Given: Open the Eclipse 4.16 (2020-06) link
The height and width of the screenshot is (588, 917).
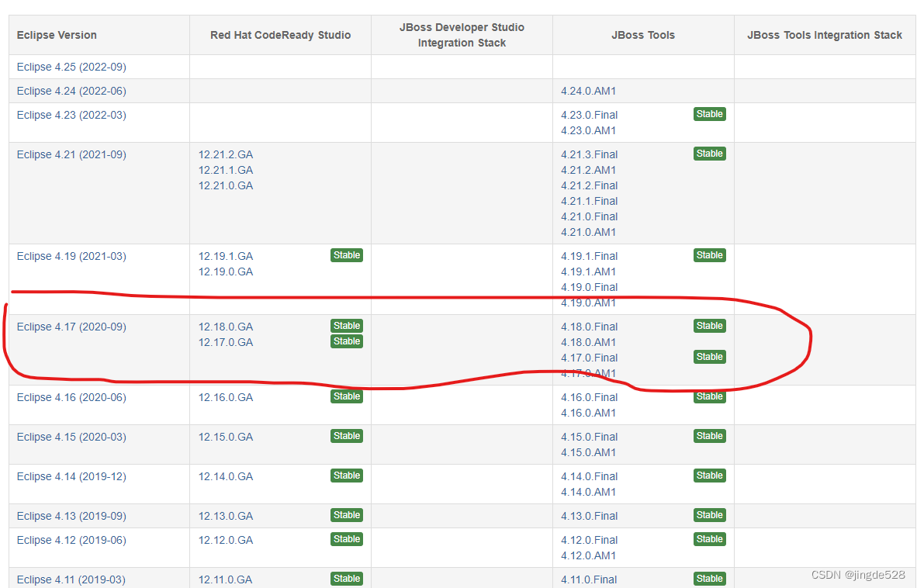Looking at the screenshot, I should click(x=71, y=397).
